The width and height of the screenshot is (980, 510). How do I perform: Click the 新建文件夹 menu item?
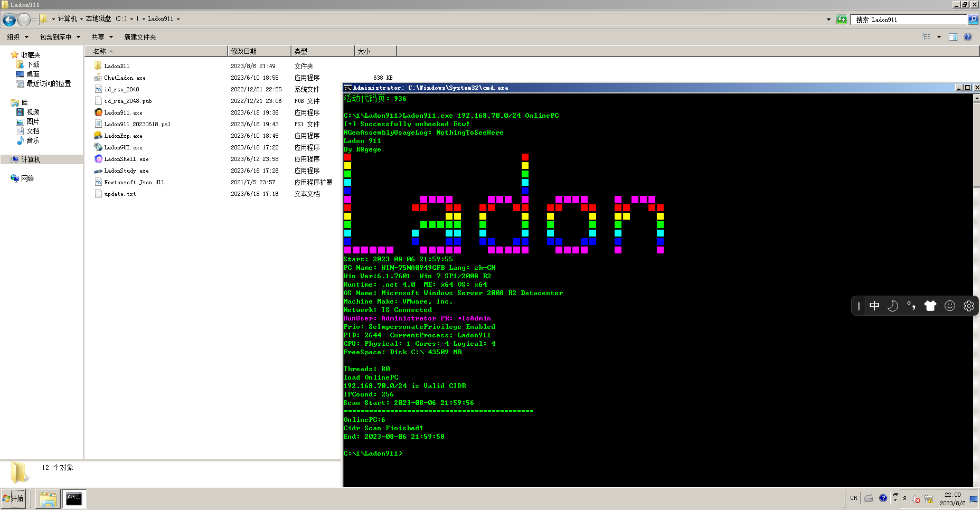tap(139, 37)
